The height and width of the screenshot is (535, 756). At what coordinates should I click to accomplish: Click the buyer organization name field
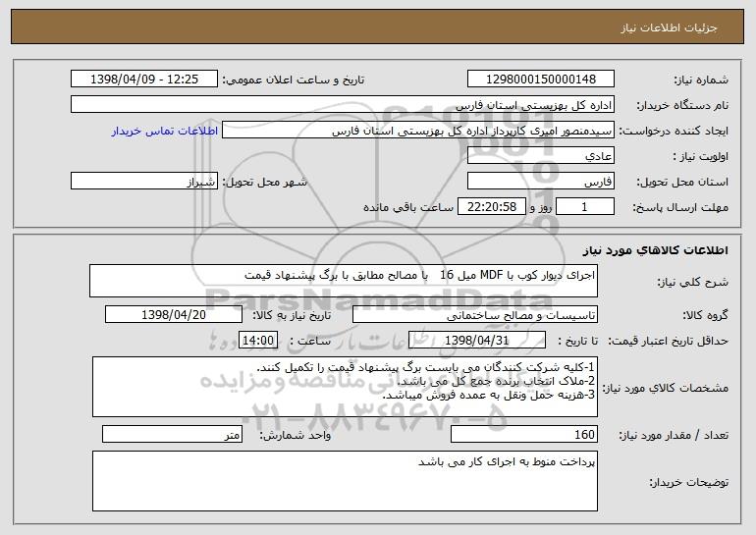point(343,104)
